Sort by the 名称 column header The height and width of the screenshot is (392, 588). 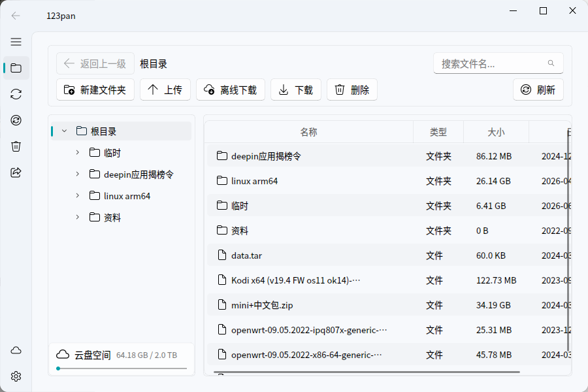(x=308, y=132)
